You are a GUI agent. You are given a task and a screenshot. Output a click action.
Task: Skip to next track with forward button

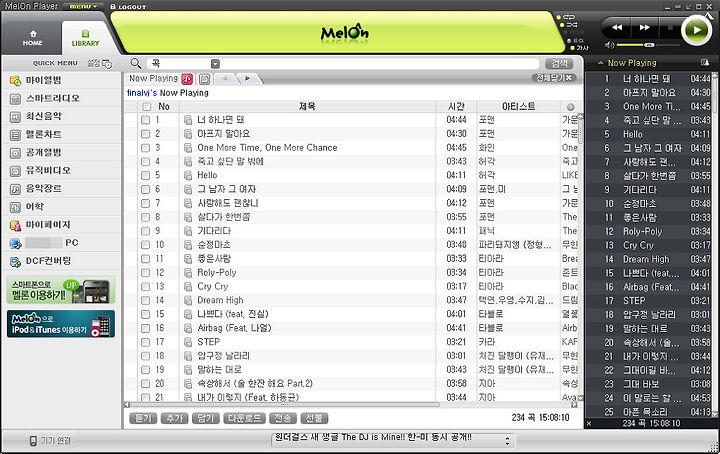point(645,28)
